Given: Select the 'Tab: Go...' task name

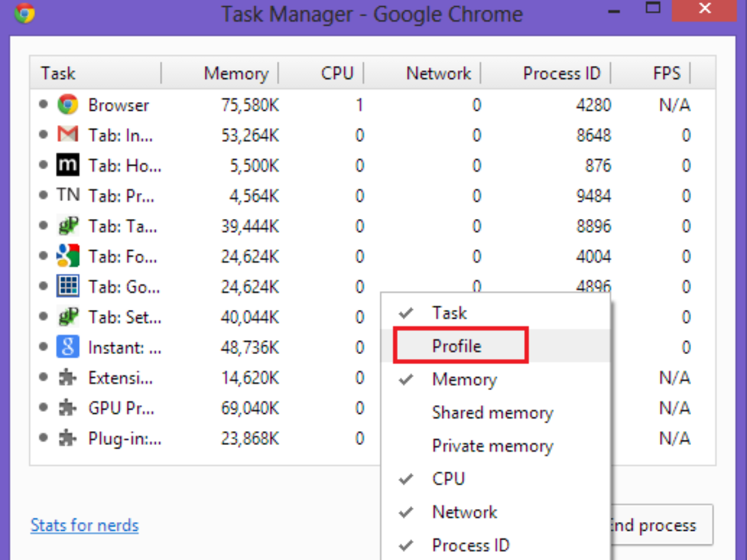Looking at the screenshot, I should [125, 287].
